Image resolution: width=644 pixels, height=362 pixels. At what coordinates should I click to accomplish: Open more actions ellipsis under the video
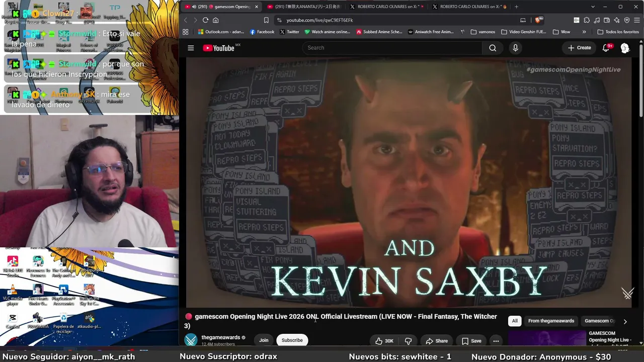click(x=496, y=341)
